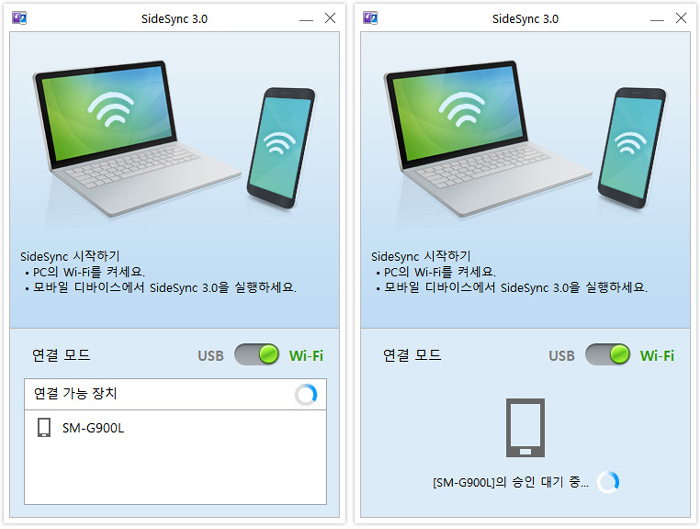
Task: Select the phone icon beside SM-G900L
Action: [x=44, y=428]
